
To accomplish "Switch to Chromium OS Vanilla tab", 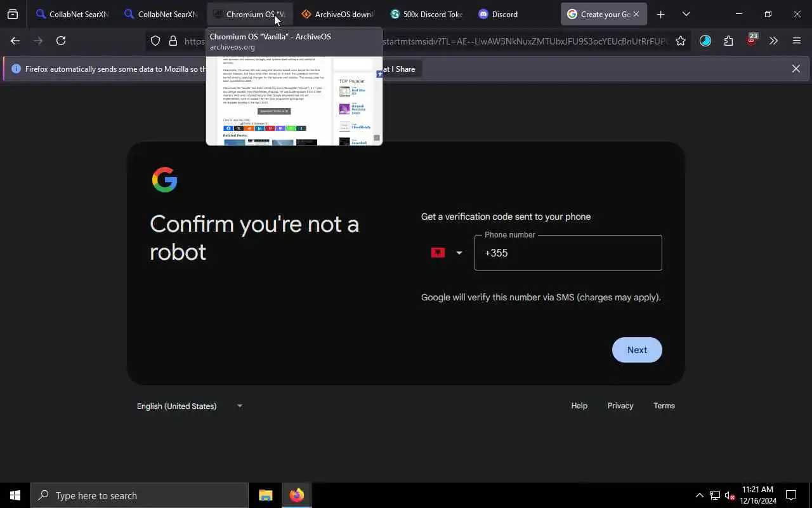I will pos(250,14).
